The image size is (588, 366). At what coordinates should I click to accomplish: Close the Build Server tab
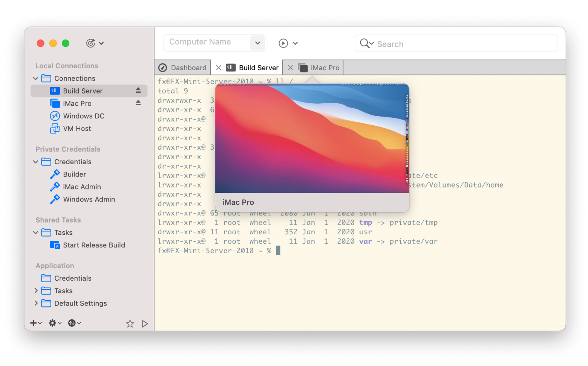point(218,68)
